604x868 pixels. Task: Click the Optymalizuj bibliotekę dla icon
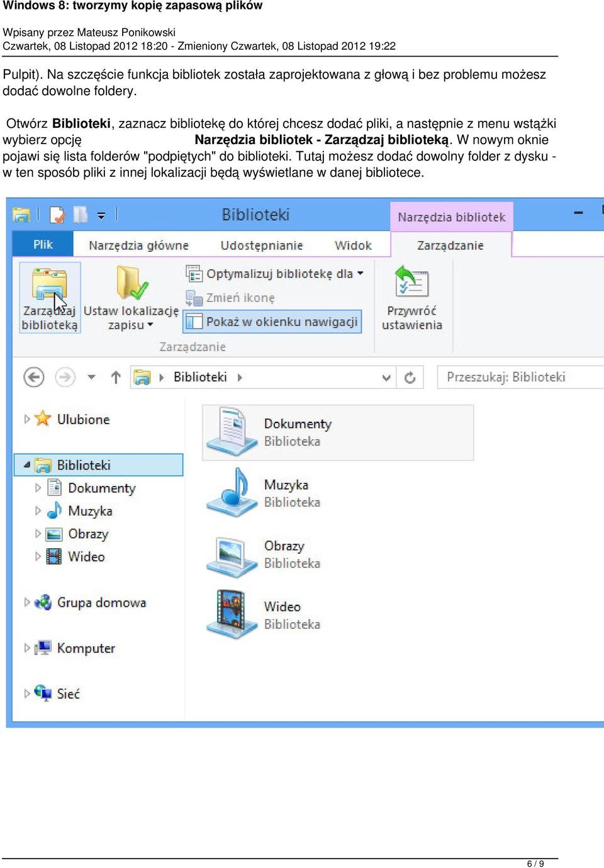click(x=194, y=274)
